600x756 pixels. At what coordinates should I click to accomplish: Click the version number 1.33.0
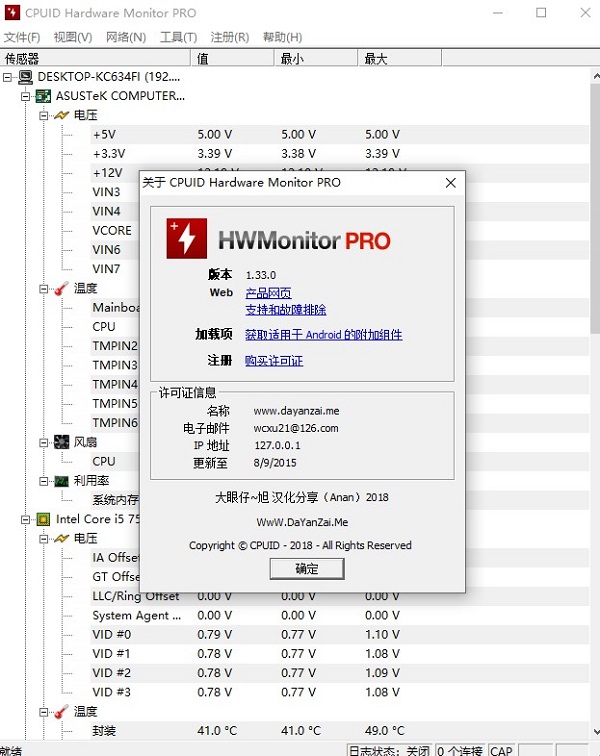tap(261, 275)
